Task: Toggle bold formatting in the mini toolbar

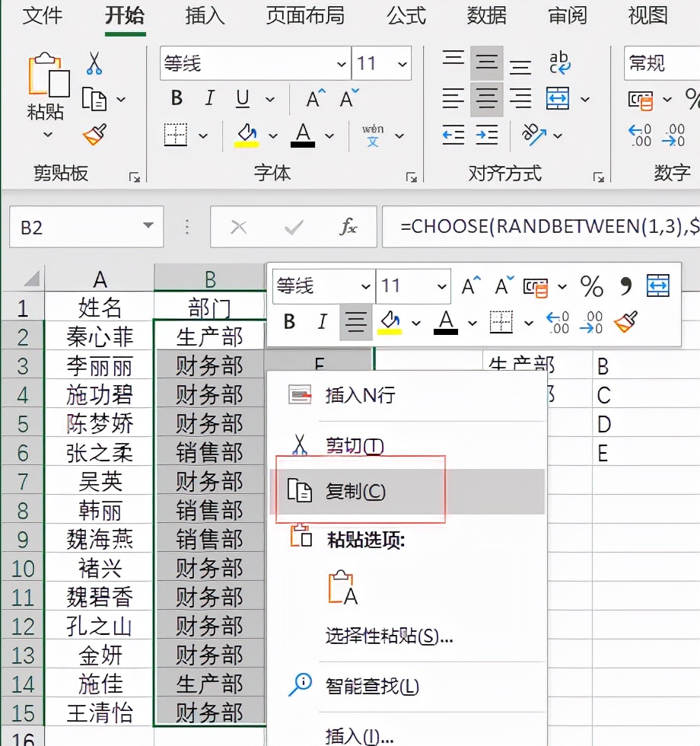Action: click(288, 322)
